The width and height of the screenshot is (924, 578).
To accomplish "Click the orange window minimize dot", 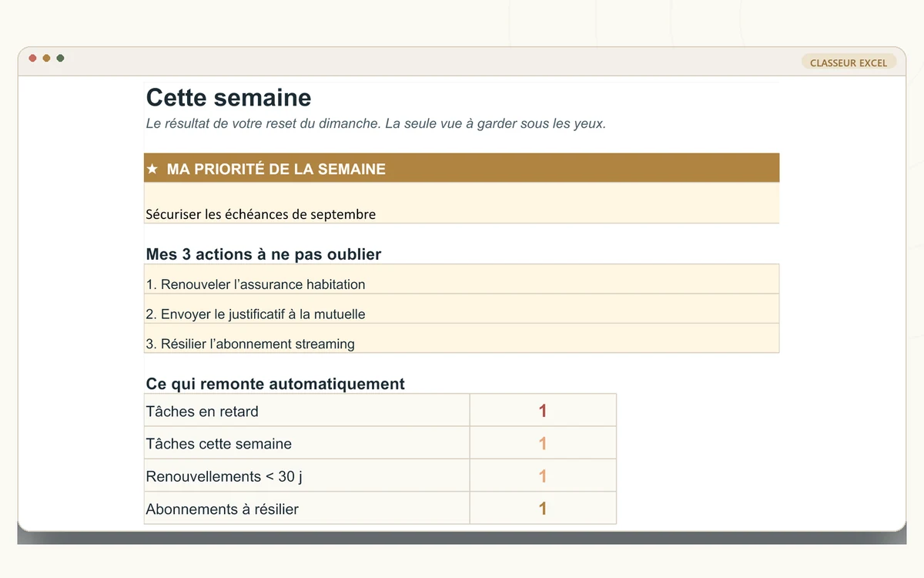I will tap(46, 58).
